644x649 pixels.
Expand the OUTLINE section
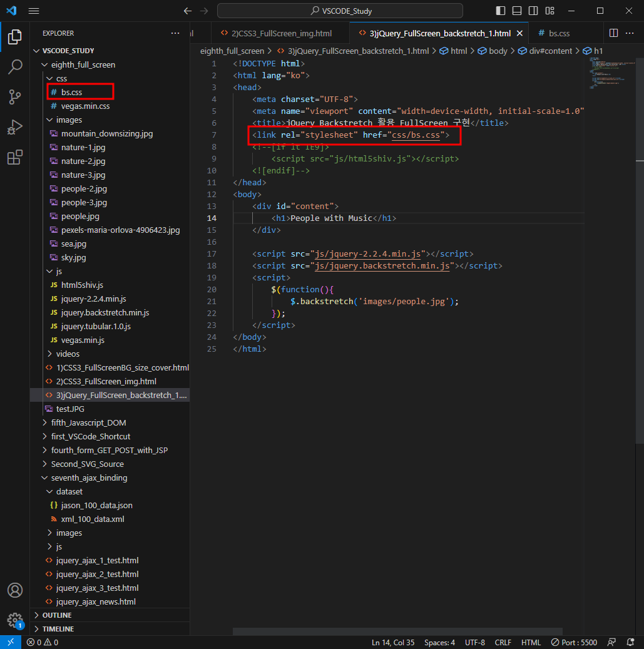tap(110, 615)
